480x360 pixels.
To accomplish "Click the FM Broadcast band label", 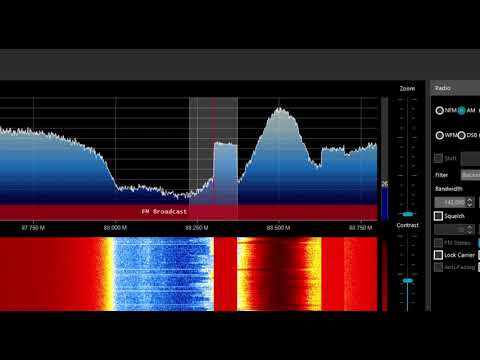I will pyautogui.click(x=164, y=212).
